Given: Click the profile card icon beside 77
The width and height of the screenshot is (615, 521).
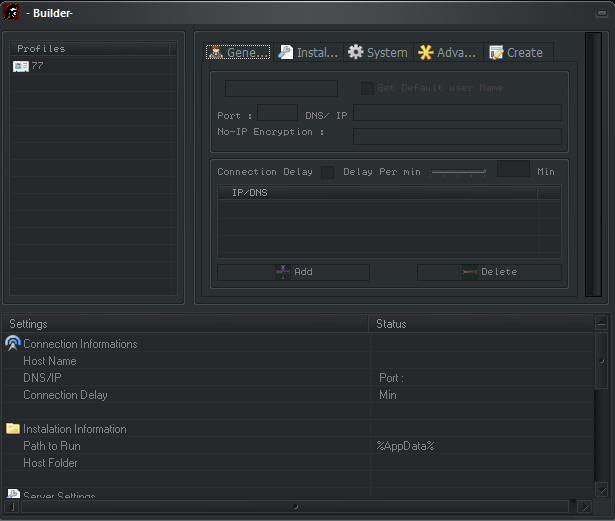Looking at the screenshot, I should point(20,66).
